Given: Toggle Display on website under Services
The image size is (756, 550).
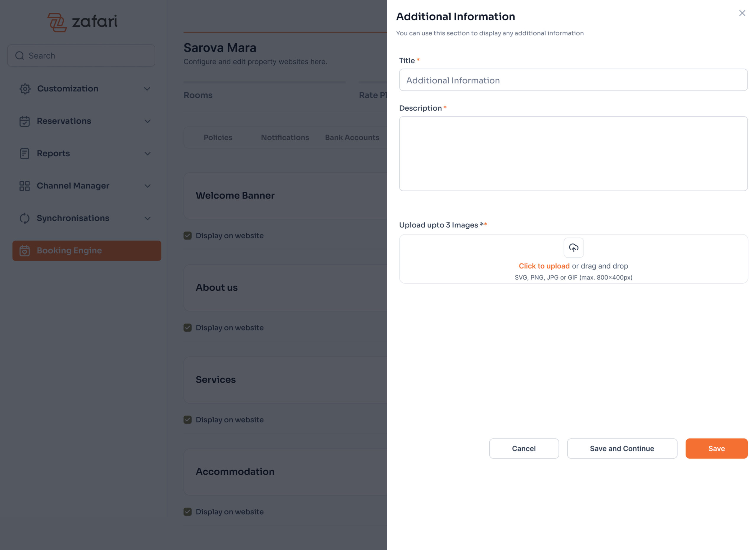Looking at the screenshot, I should pyautogui.click(x=188, y=420).
